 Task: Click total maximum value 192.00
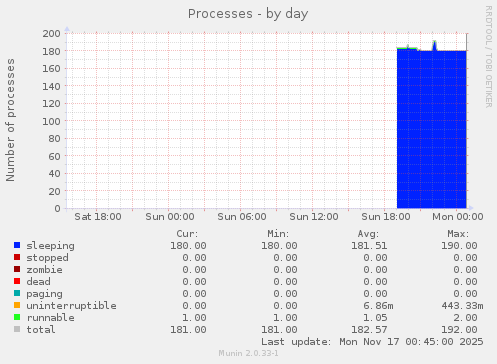(459, 330)
